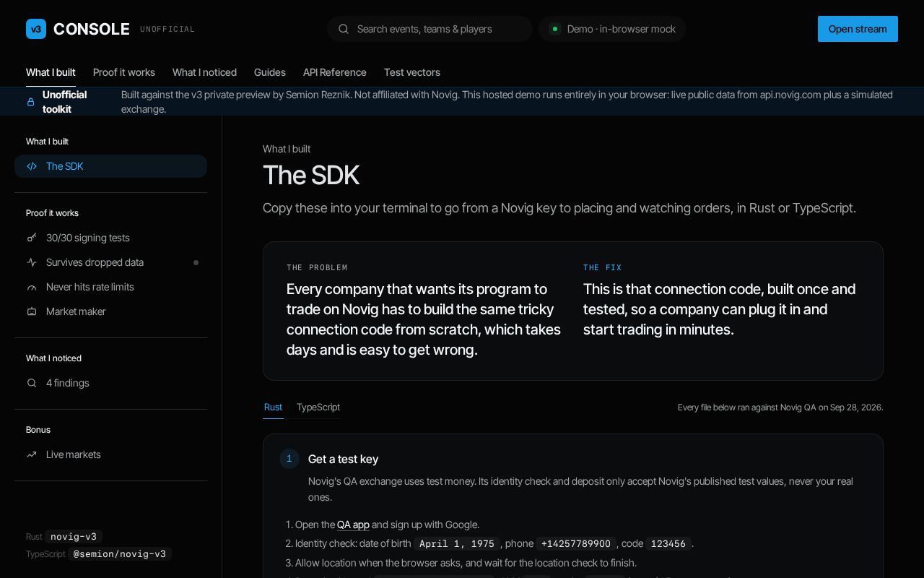The width and height of the screenshot is (924, 578).
Task: Open the Test vectors tab
Action: pyautogui.click(x=412, y=72)
